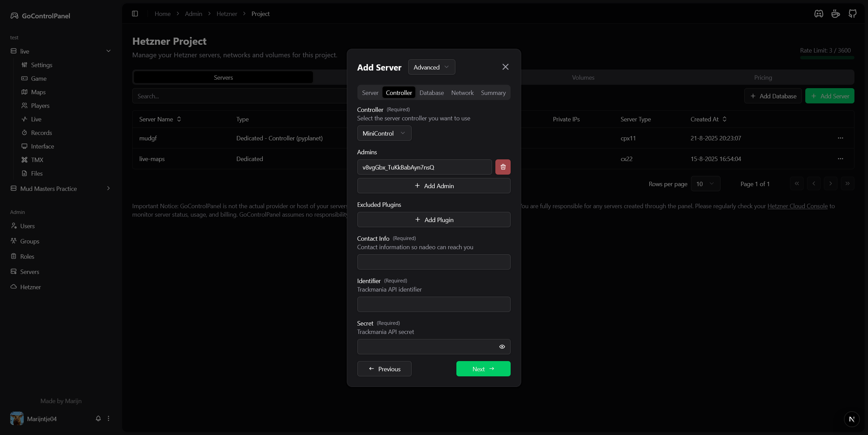Screen dimensions: 868x435
Task: Click the sidebar collapse icon
Action: point(135,14)
